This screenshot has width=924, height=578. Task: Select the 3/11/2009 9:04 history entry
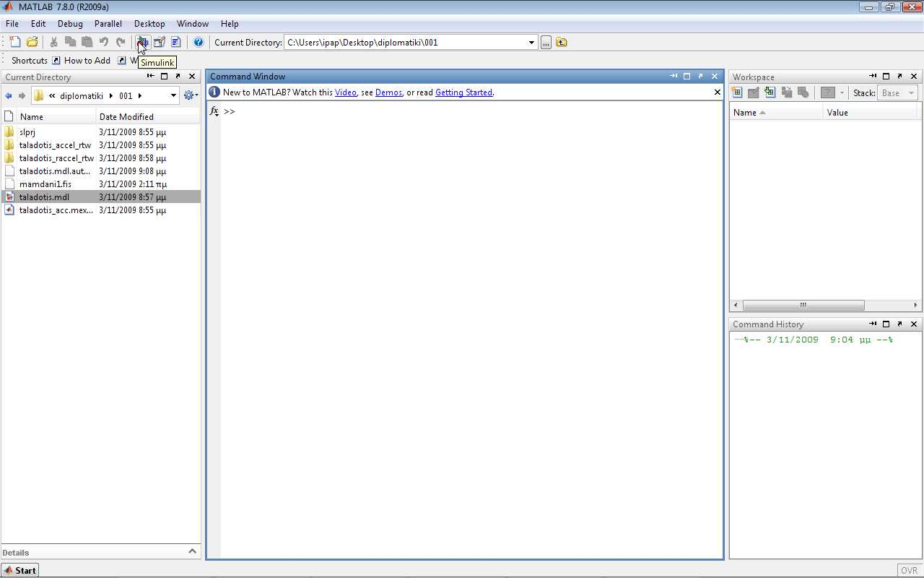point(819,340)
